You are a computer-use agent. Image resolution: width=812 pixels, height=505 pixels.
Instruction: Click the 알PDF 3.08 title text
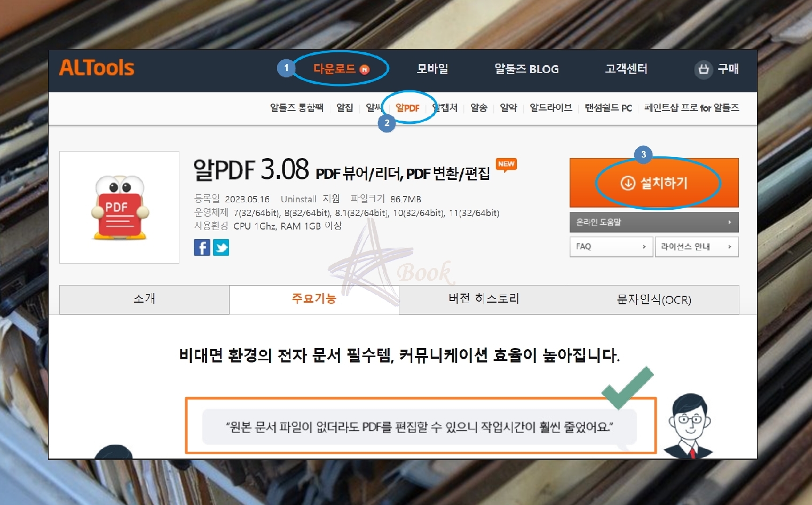click(251, 170)
